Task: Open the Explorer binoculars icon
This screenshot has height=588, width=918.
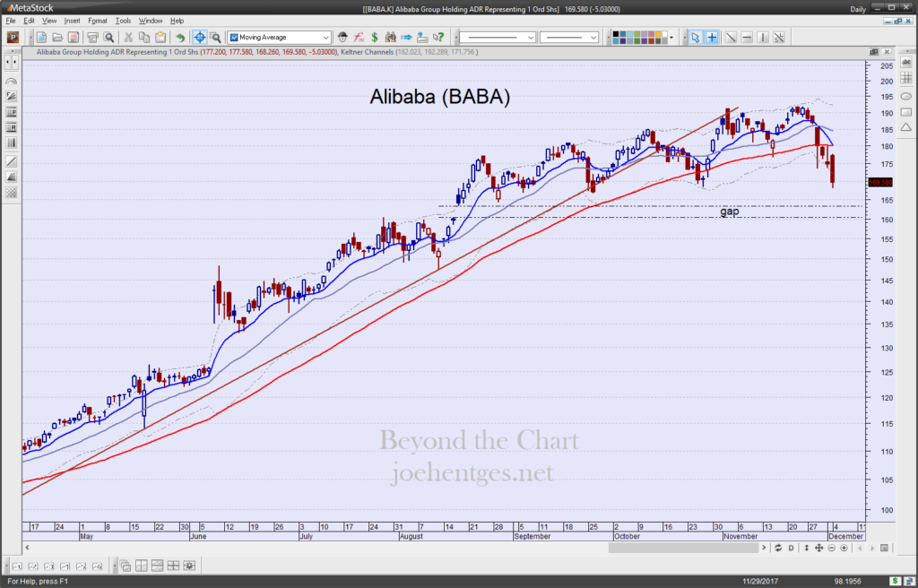Action: pos(391,38)
